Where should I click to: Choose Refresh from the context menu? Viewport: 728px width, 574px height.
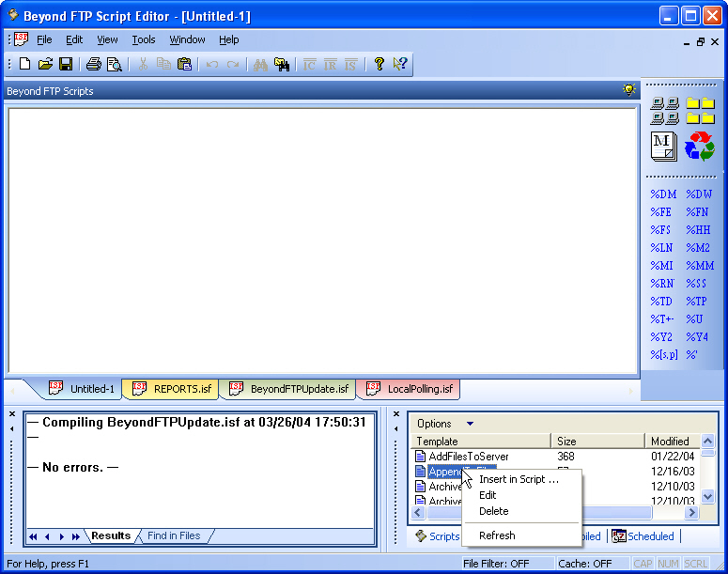point(522,535)
